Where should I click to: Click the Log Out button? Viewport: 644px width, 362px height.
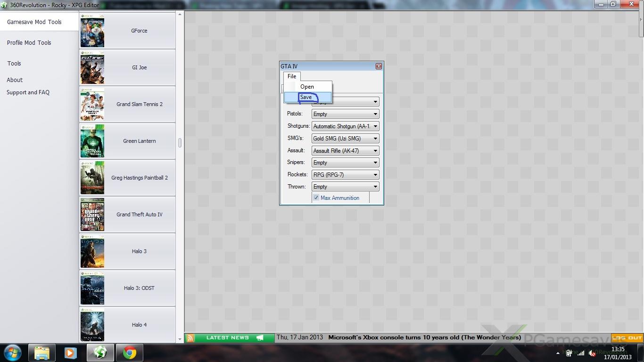[627, 338]
